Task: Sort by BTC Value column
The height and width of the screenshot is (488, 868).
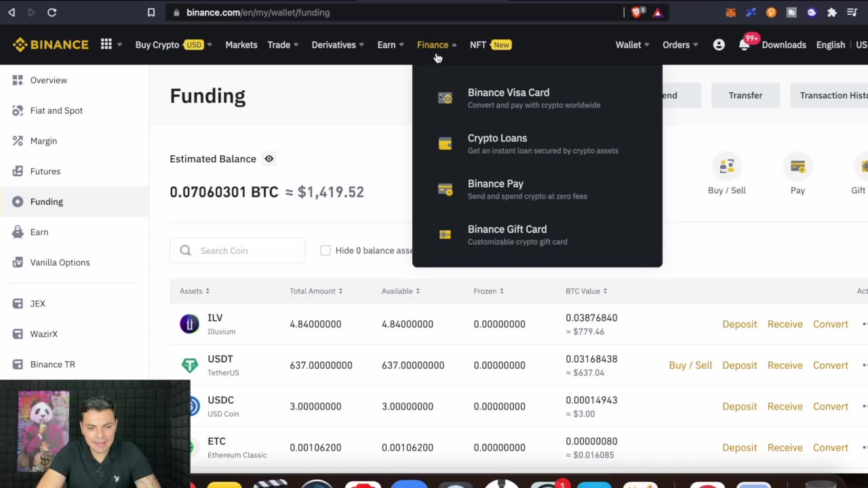Action: (587, 291)
